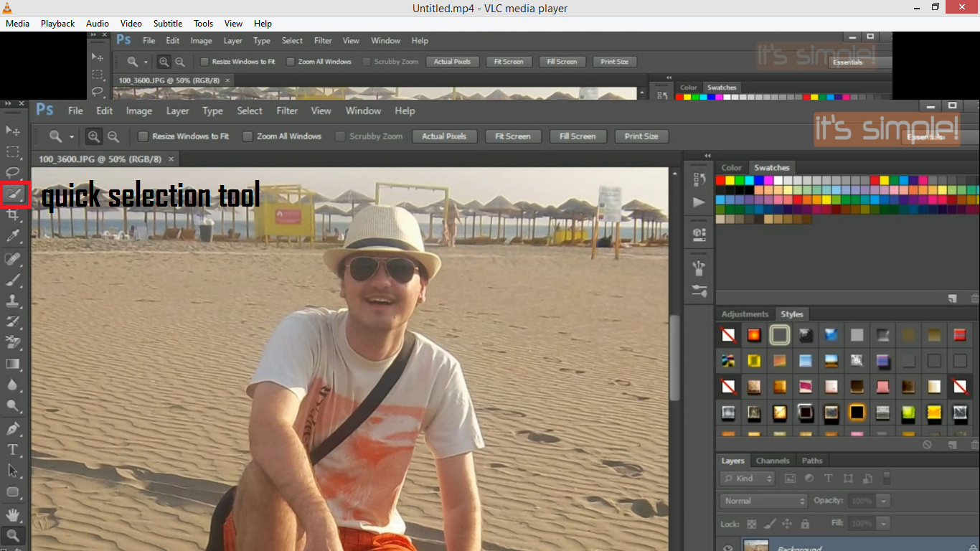Pick the pure red swatch in Swatches
The width and height of the screenshot is (980, 551).
tap(720, 180)
